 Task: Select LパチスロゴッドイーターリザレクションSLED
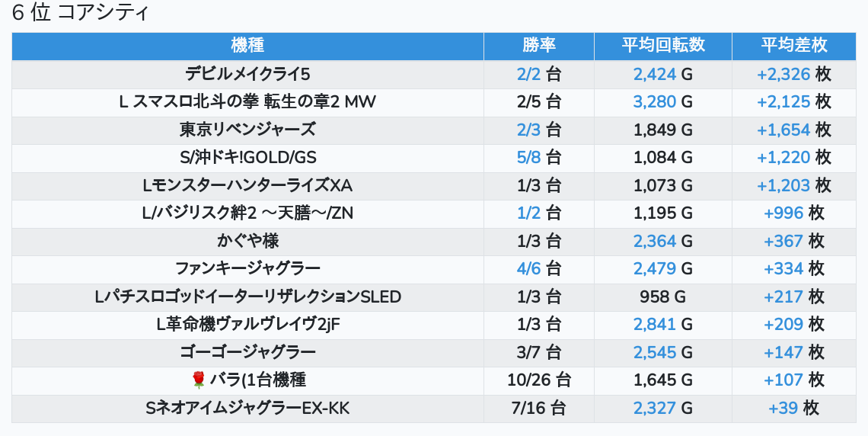pos(247,297)
